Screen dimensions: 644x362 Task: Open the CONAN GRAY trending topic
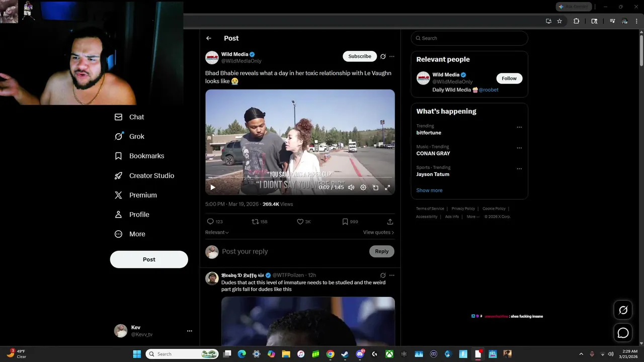433,153
